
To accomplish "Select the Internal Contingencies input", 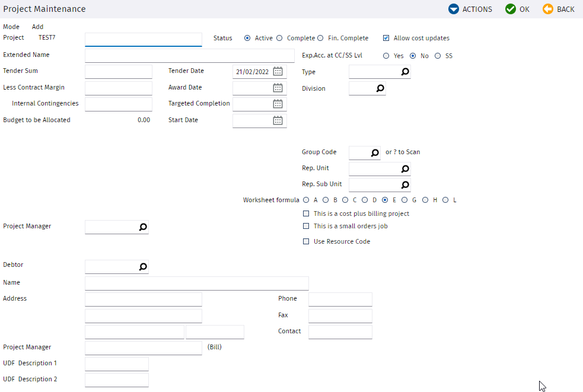I will coord(119,104).
